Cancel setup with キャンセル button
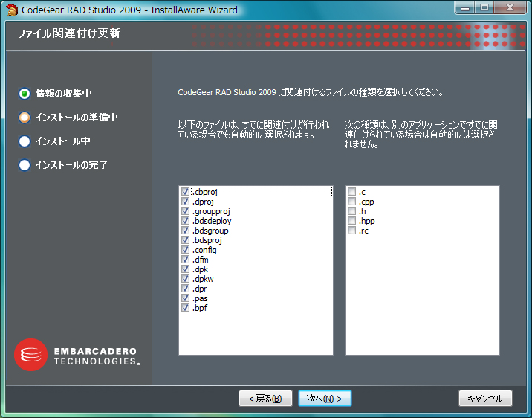The width and height of the screenshot is (532, 418). point(485,399)
